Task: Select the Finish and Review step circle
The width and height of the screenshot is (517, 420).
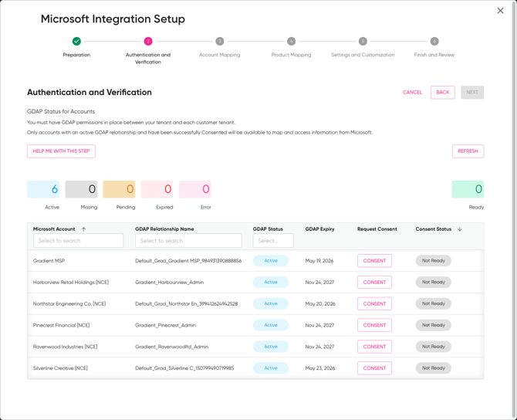Action: pyautogui.click(x=434, y=41)
